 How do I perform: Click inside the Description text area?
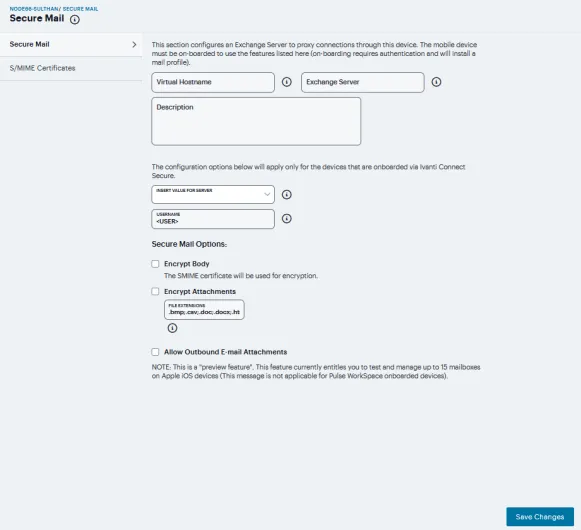pyautogui.click(x=256, y=122)
